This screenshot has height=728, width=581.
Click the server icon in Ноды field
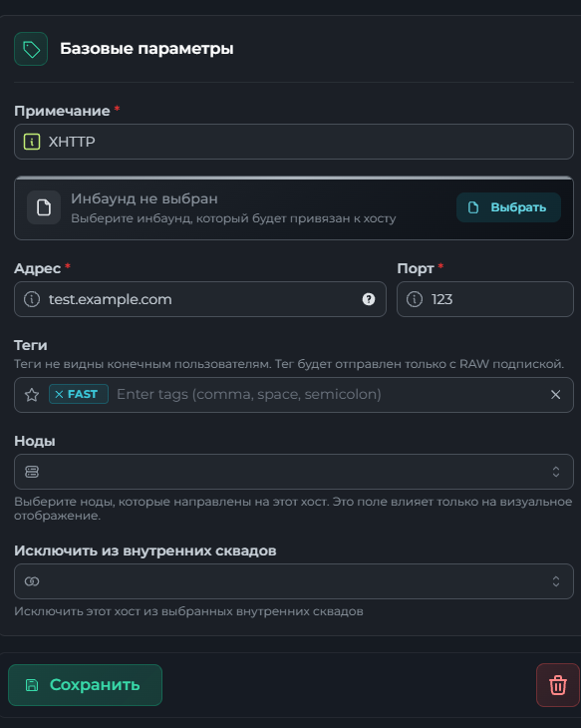tap(32, 472)
